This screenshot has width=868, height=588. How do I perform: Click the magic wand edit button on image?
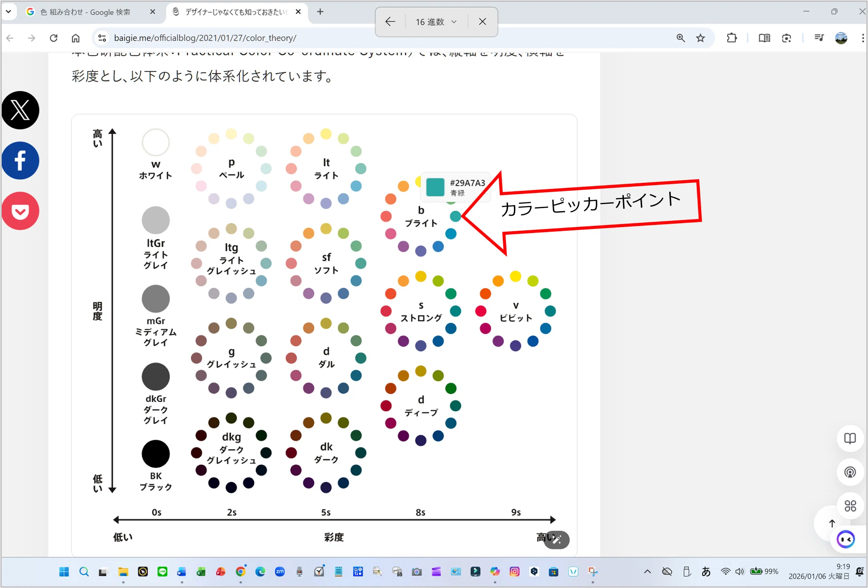[557, 540]
